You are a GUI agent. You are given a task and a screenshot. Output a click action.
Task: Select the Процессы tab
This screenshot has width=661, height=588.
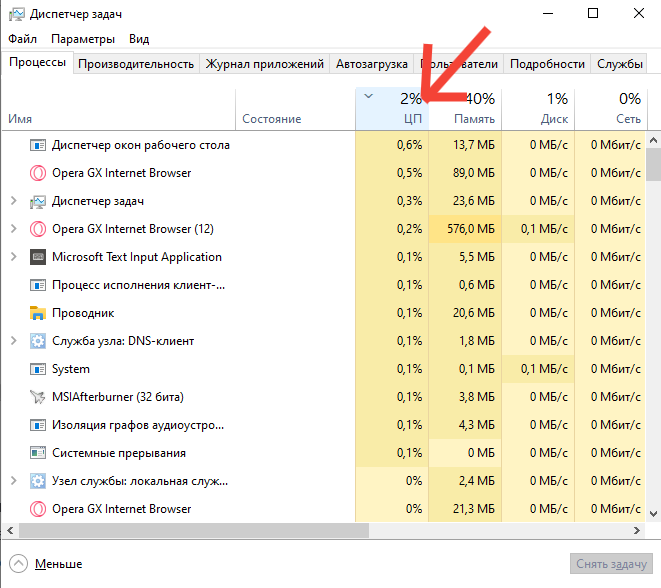coord(38,62)
